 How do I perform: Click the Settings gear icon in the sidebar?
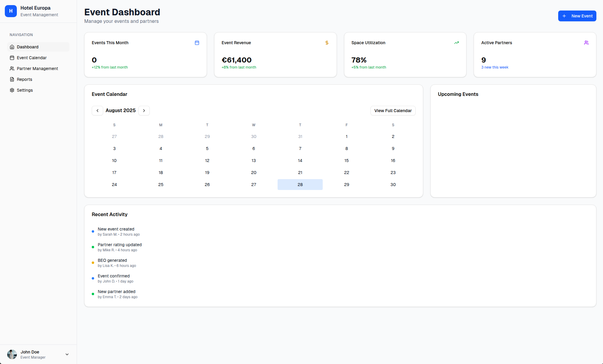click(x=12, y=90)
